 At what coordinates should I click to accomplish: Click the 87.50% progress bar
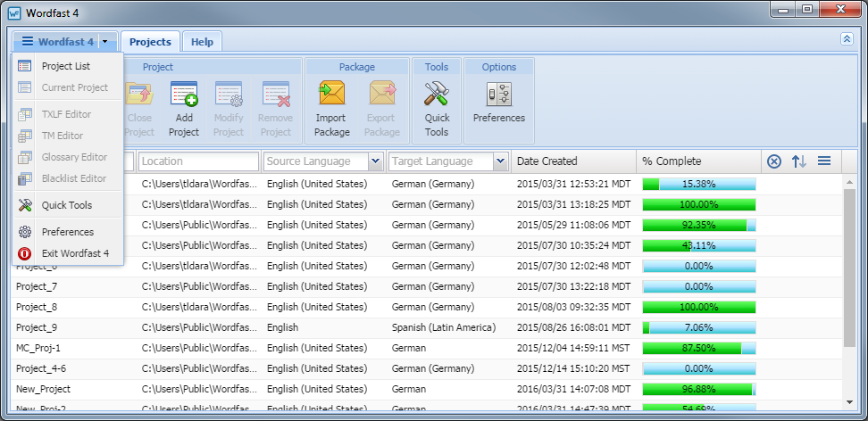[698, 348]
